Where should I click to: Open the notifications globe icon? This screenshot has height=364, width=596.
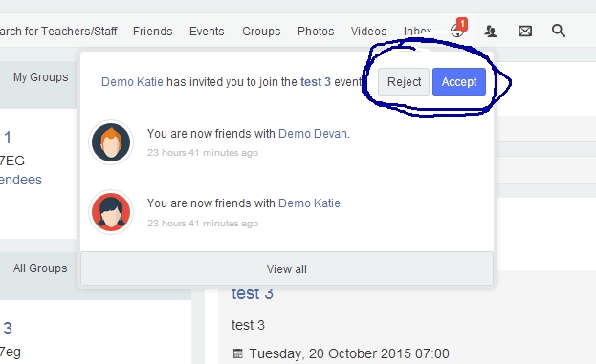[457, 32]
